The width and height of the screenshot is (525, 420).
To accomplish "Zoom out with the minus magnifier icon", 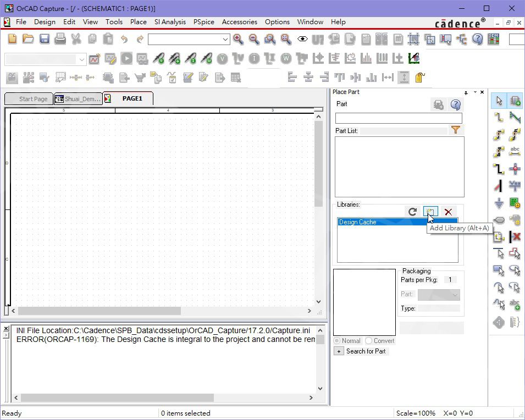I will point(254,39).
